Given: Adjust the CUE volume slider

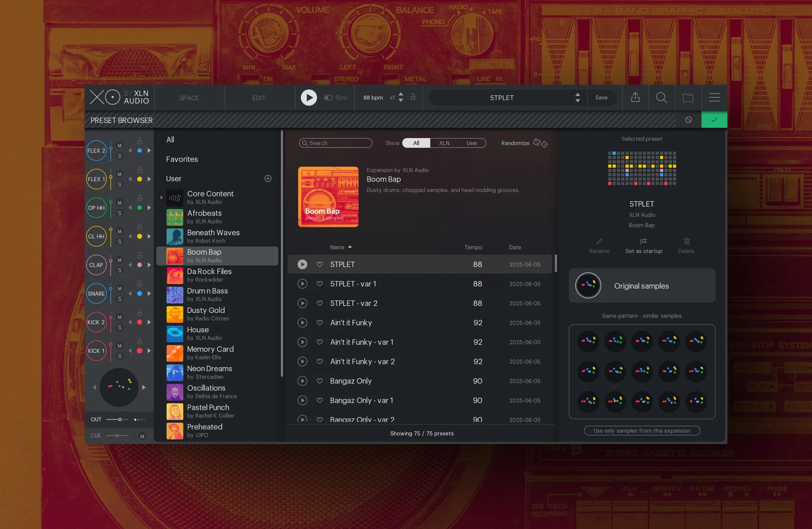Looking at the screenshot, I should pyautogui.click(x=117, y=435).
